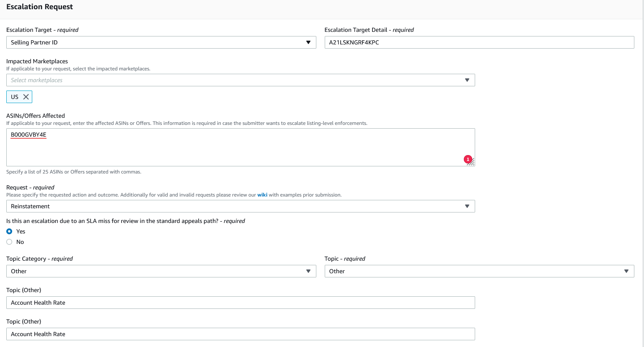Click the Escalation Target Detail field
This screenshot has width=644, height=347.
479,42
